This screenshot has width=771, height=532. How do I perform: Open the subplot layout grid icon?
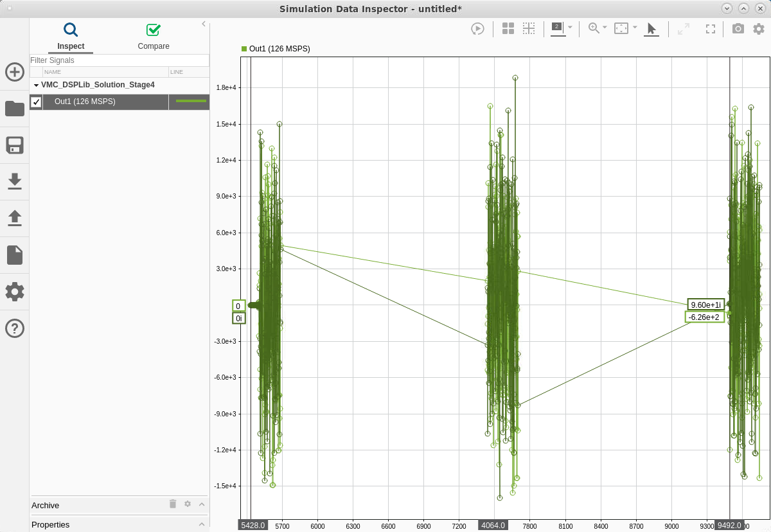(x=508, y=28)
